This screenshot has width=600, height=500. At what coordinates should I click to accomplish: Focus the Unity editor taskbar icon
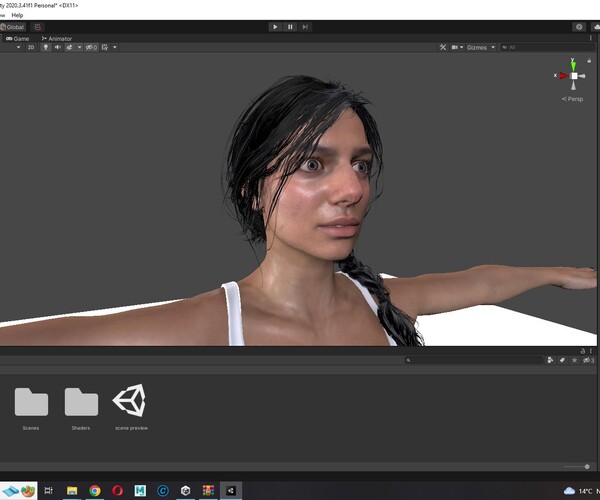coord(231,490)
